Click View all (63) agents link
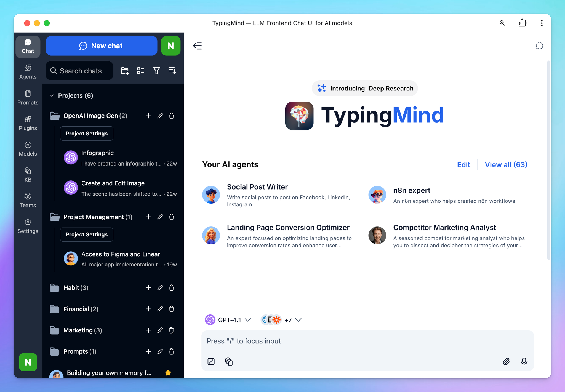565x392 pixels. pyautogui.click(x=506, y=164)
